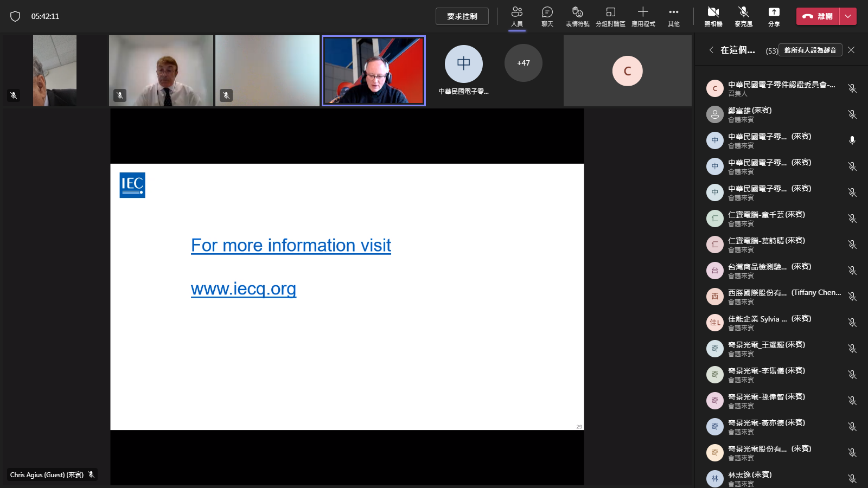Click the avatar of 奇景光電股份有...
Screen dimensions: 868x488
715,453
